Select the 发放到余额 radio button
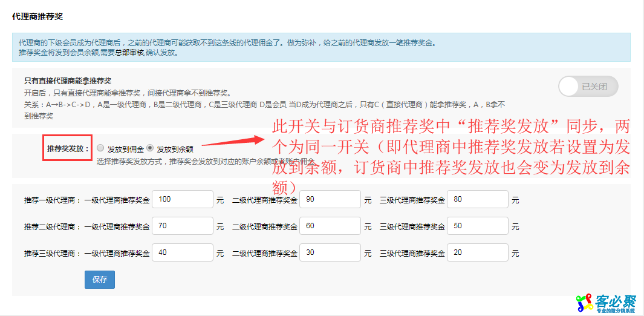The width and height of the screenshot is (644, 316). 150,148
